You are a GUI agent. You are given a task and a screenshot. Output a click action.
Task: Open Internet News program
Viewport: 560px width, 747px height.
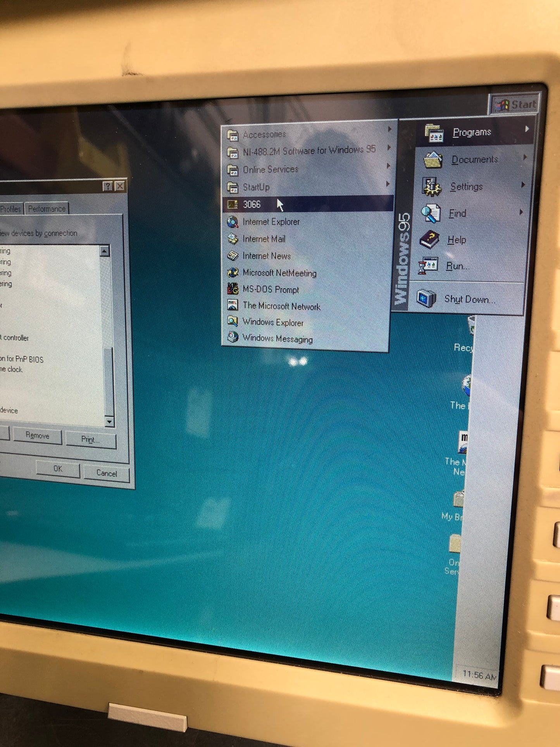click(266, 256)
